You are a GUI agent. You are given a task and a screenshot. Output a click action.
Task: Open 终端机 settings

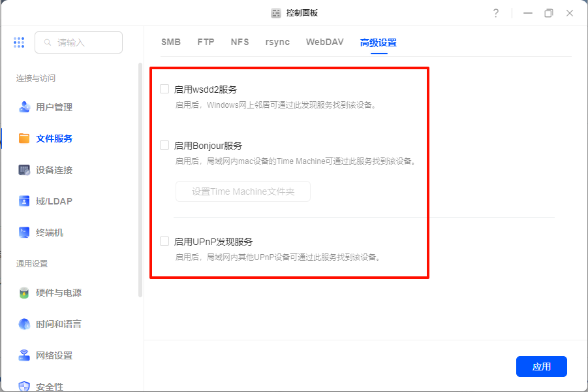pyautogui.click(x=50, y=233)
